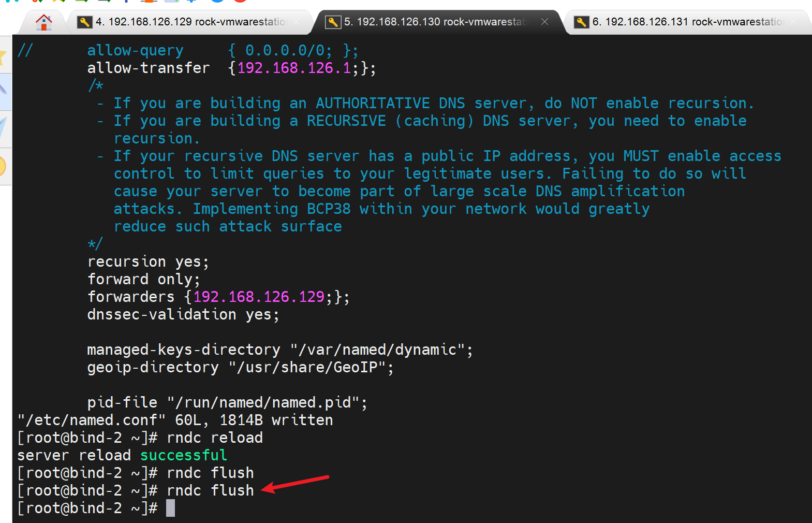Close the 192.168.126.130 session tab
The height and width of the screenshot is (523, 812).
click(x=544, y=21)
